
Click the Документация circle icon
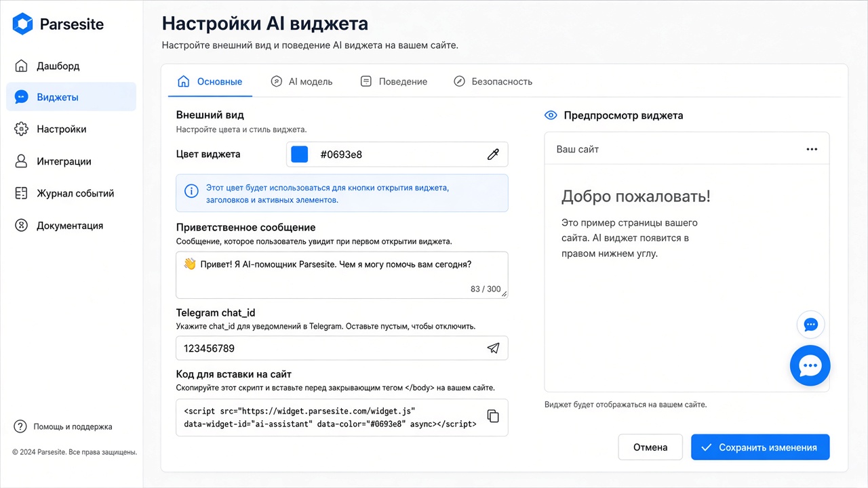21,226
